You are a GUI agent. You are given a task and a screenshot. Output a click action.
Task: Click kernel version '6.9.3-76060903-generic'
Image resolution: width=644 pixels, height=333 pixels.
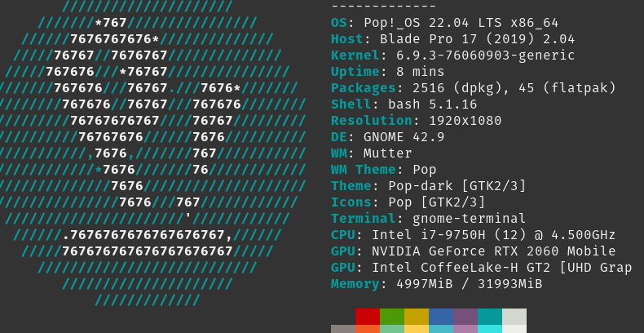point(486,55)
